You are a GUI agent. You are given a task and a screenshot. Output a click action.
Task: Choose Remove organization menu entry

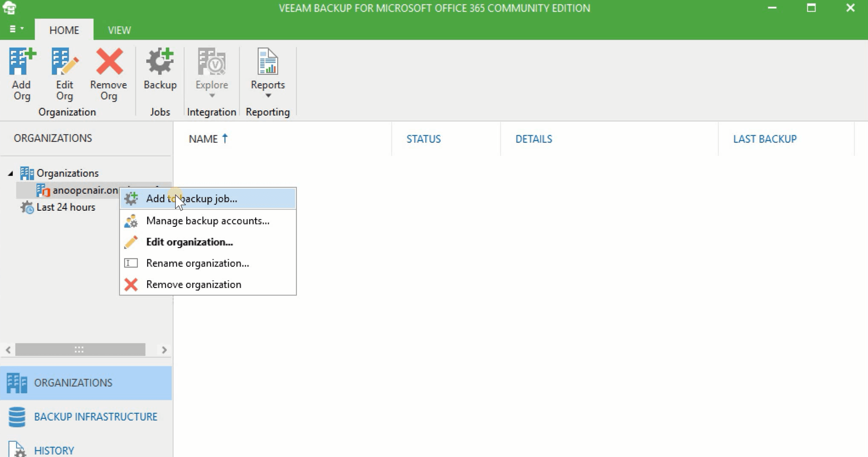click(x=208, y=284)
